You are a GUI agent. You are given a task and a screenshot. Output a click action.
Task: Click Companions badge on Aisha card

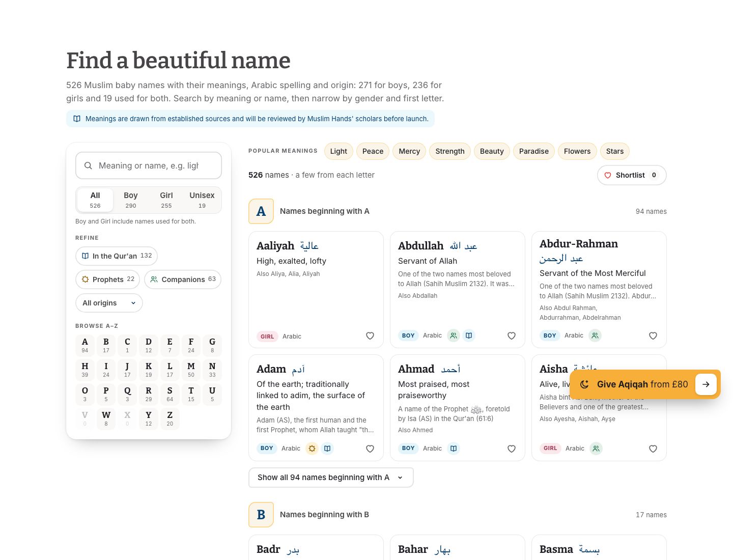(596, 449)
